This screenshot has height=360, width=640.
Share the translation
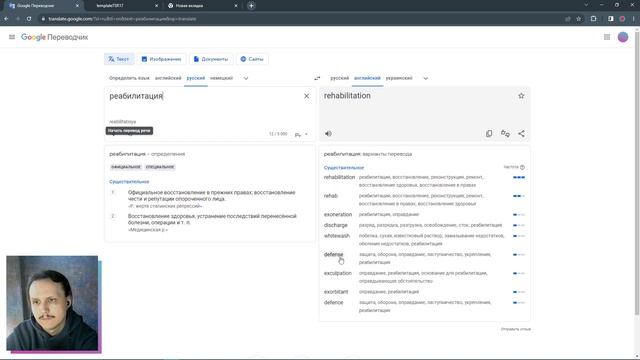(x=521, y=133)
